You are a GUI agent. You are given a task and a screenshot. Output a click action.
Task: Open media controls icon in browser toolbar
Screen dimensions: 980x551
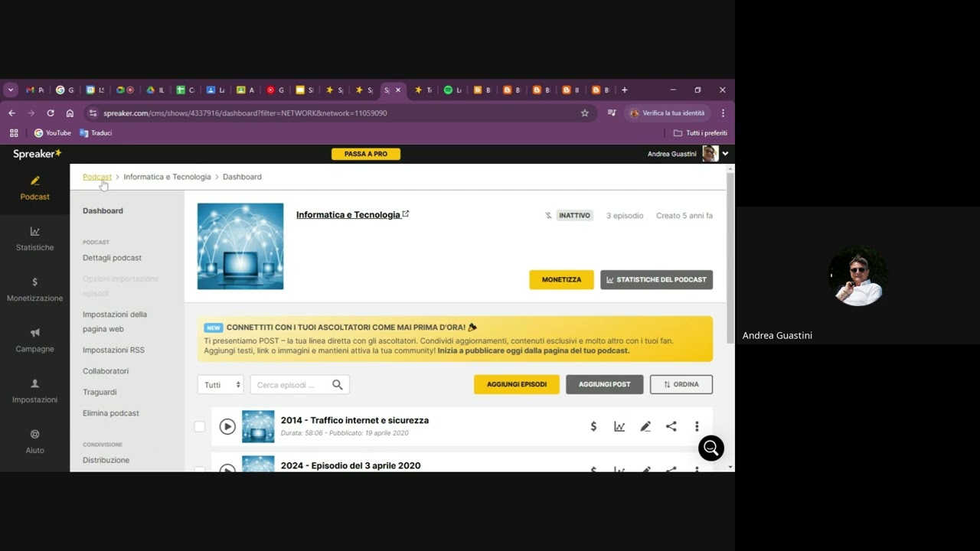coord(612,112)
